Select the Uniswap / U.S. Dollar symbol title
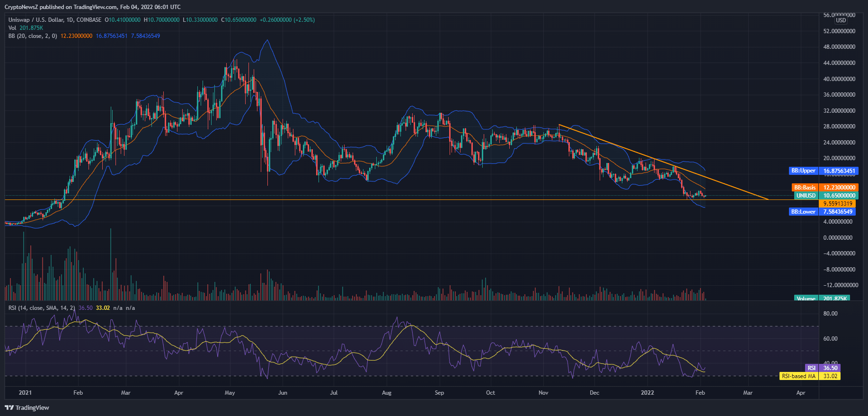 [x=54, y=20]
